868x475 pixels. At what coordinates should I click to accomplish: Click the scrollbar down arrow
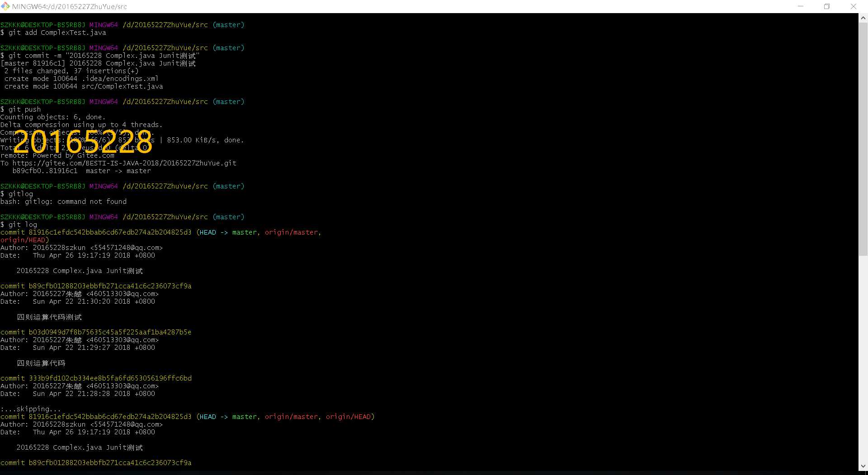pyautogui.click(x=863, y=466)
